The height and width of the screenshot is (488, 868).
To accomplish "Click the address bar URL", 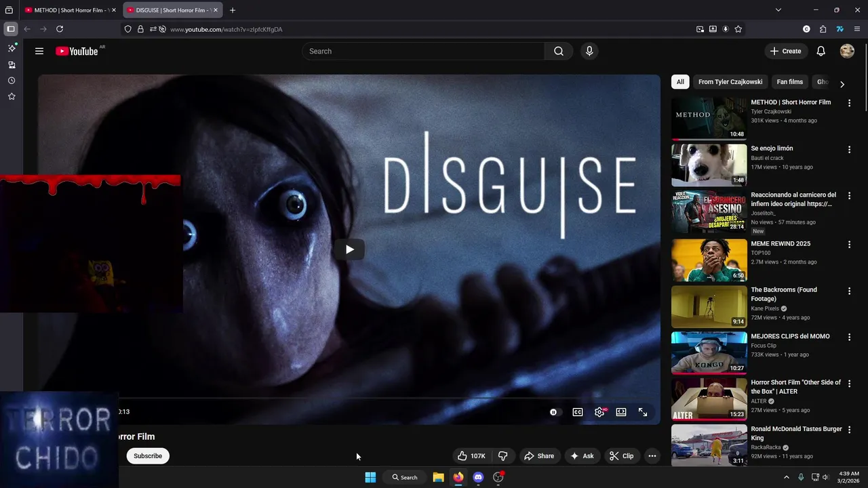I will coord(226,29).
